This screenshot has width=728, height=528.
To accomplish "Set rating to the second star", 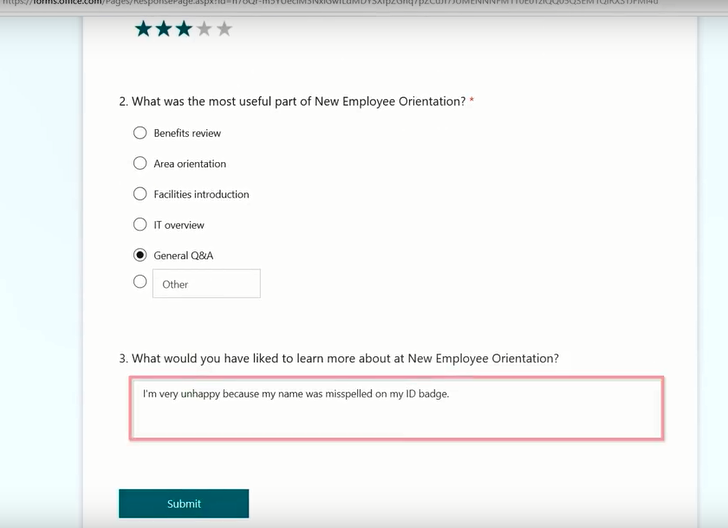I will point(163,29).
